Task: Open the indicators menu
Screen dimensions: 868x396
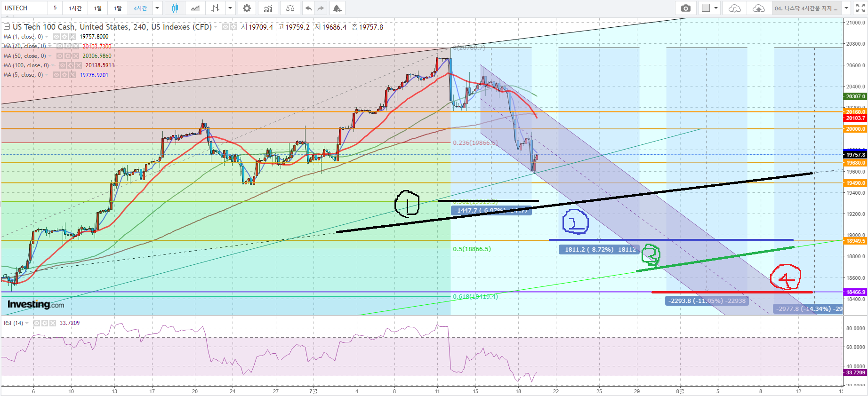Action: point(268,8)
